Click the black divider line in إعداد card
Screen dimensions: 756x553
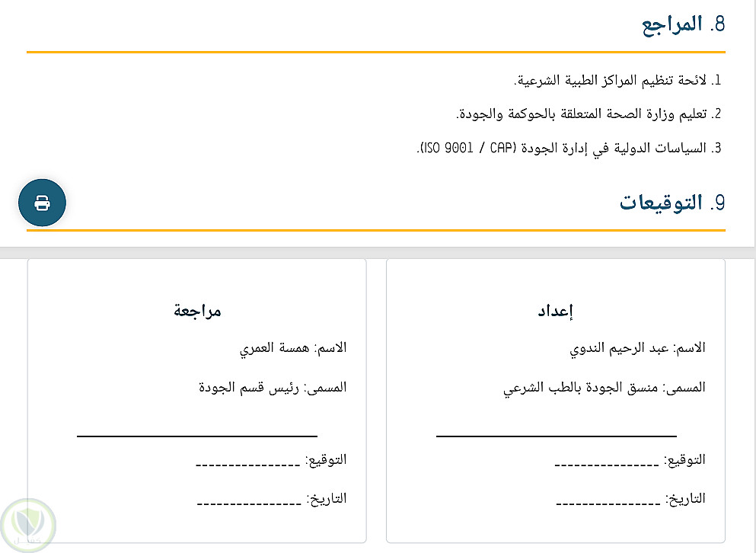pos(556,436)
